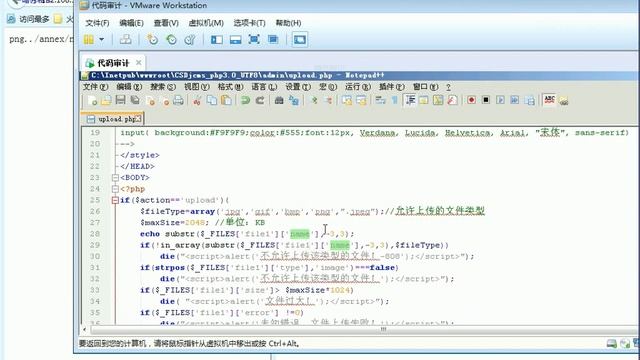Image resolution: width=640 pixels, height=360 pixels.
Task: Click the save recorded macro icon
Action: click(x=530, y=100)
